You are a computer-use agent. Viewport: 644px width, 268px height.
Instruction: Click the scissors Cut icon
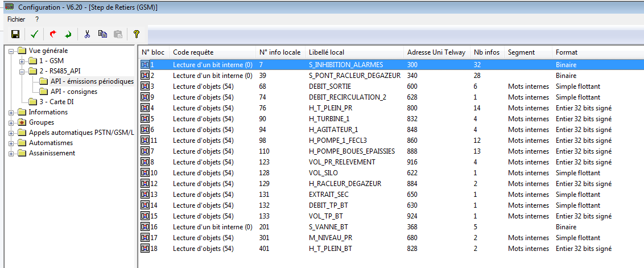coord(87,34)
